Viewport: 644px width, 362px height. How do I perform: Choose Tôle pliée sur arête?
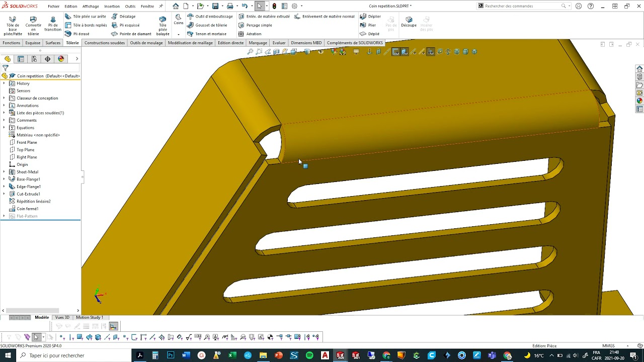(x=86, y=17)
